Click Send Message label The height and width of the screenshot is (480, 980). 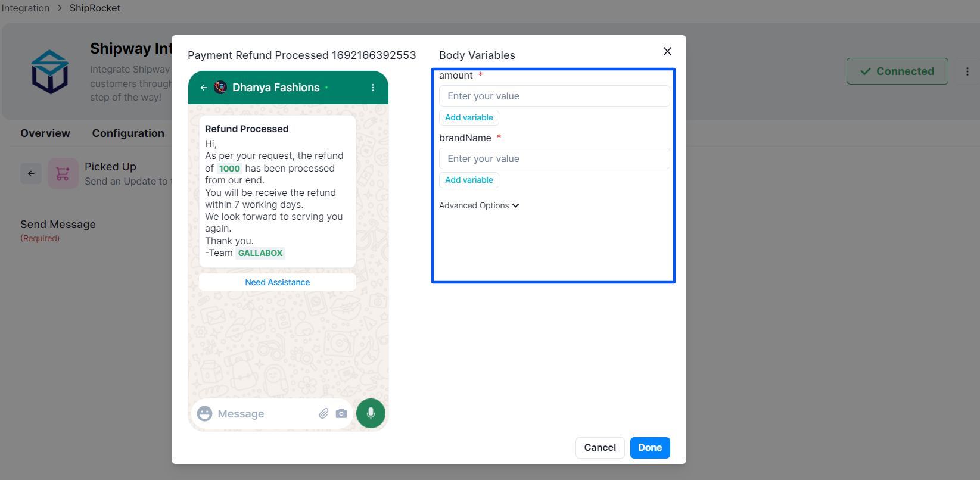coord(58,225)
